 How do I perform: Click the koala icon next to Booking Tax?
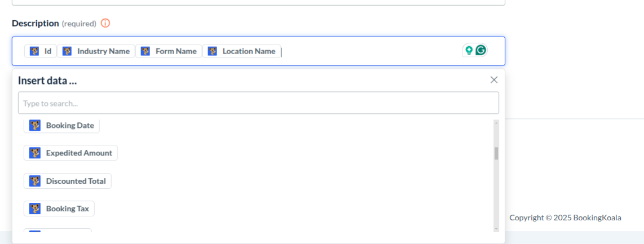point(35,208)
